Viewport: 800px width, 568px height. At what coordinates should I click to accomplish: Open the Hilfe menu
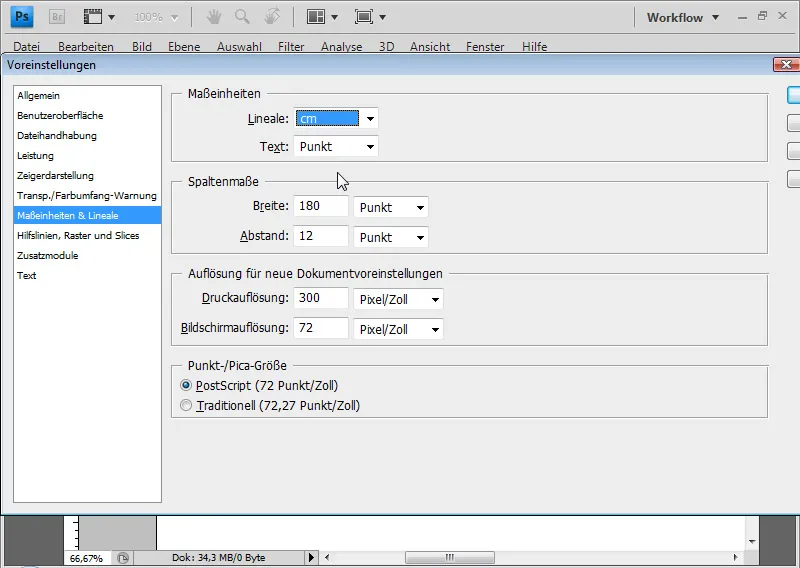click(534, 46)
